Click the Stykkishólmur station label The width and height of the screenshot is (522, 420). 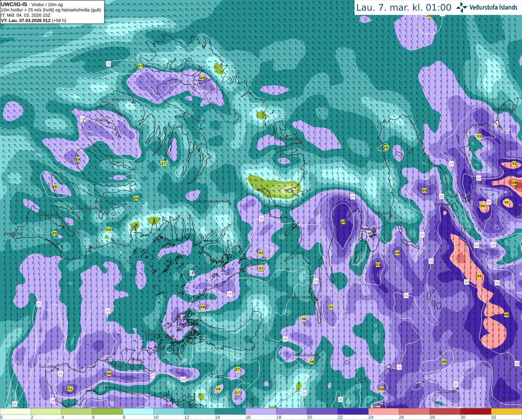tap(156, 334)
